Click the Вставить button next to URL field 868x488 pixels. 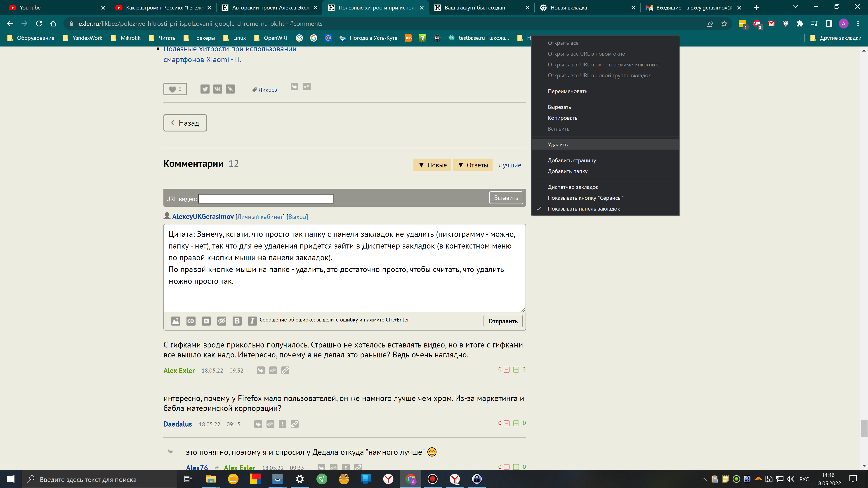click(505, 198)
